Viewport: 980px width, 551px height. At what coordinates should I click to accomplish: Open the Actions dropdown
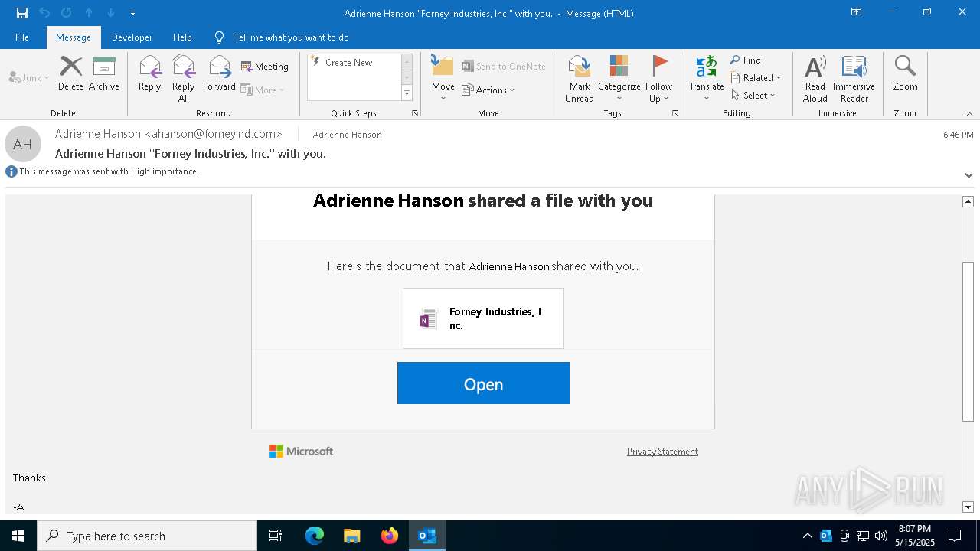click(x=488, y=90)
